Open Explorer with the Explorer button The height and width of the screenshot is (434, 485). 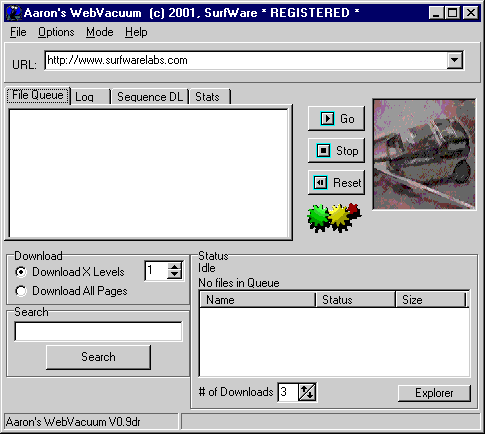pyautogui.click(x=434, y=393)
